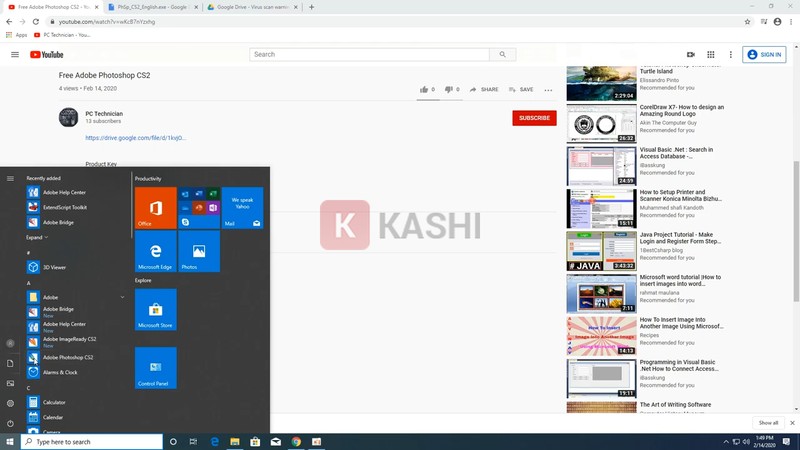
Task: Open YouTube settings three-dot menu
Action: (x=729, y=54)
